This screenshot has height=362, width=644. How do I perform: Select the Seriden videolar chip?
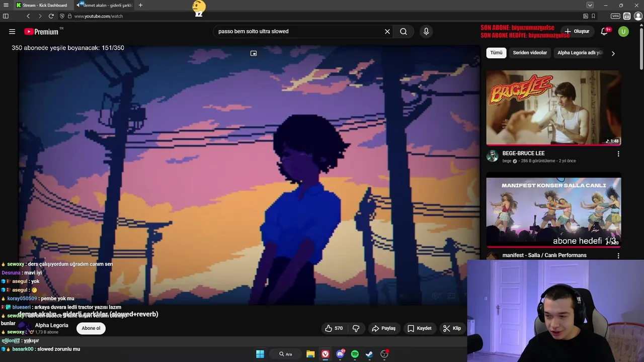point(530,53)
